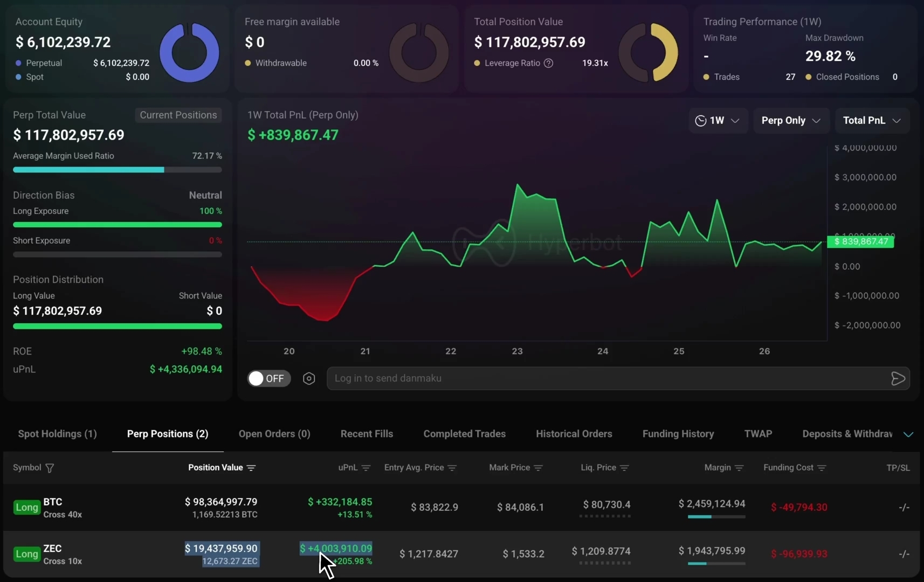This screenshot has width=924, height=582.
Task: Sort by Funding Cost column icon
Action: tap(822, 468)
